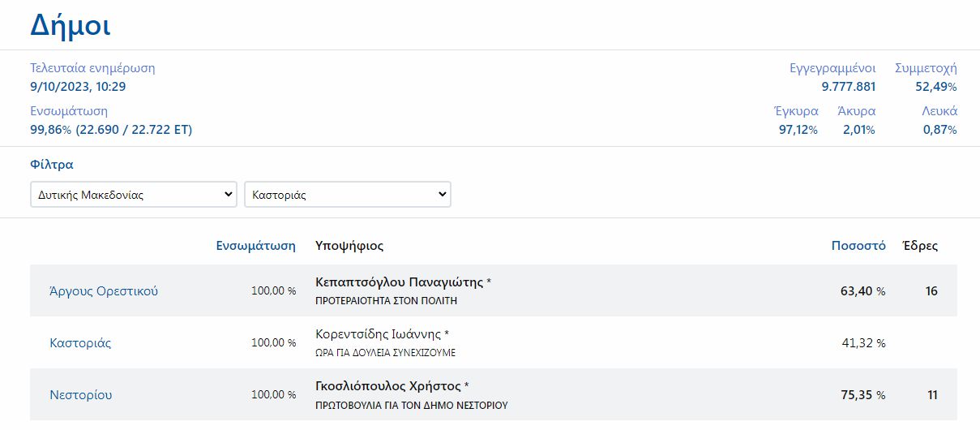980x430 pixels.
Task: Expand the Καστοριάς prefecture filter dropdown
Action: pos(347,195)
